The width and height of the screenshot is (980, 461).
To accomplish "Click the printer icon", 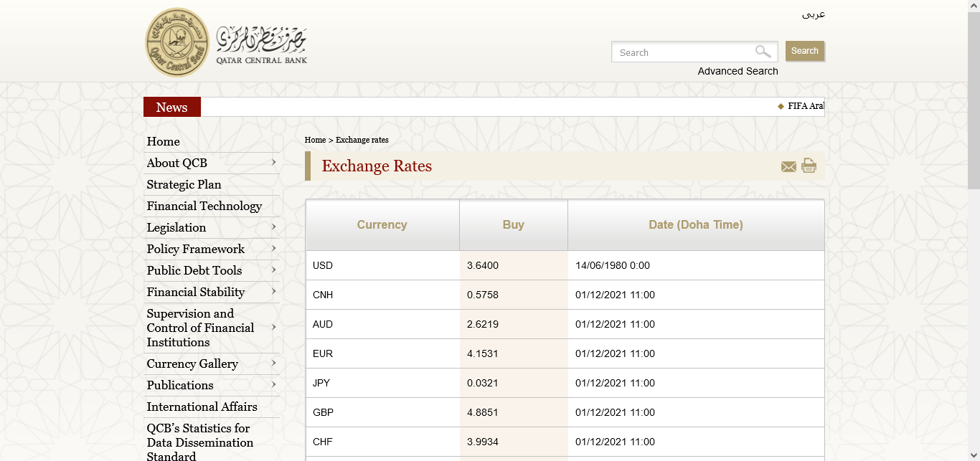I will (x=809, y=166).
